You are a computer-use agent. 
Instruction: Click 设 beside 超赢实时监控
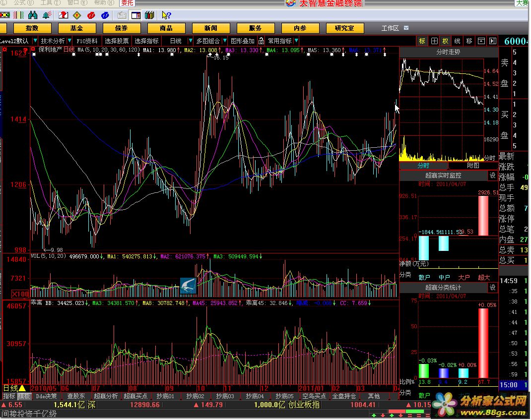[x=492, y=176]
